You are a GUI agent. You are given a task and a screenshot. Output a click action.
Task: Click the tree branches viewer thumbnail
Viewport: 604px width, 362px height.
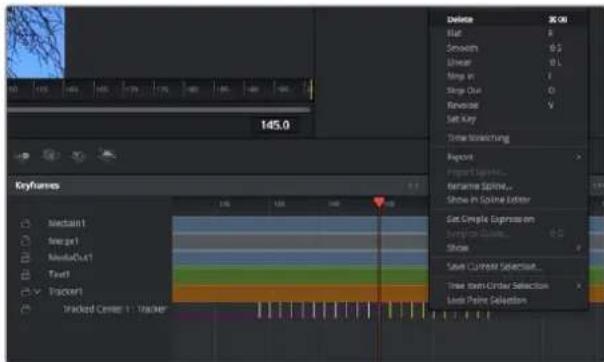click(35, 42)
